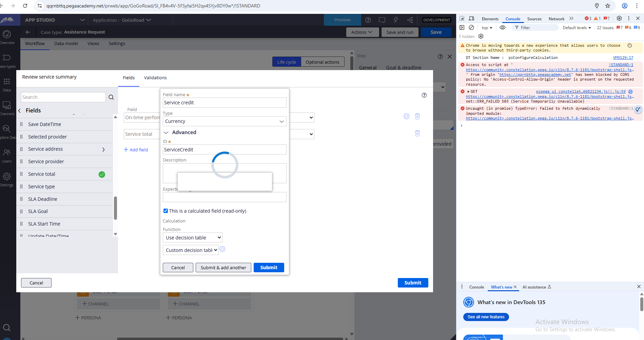This screenshot has width=644, height=340.
Task: Click Submit & add another
Action: [223, 268]
